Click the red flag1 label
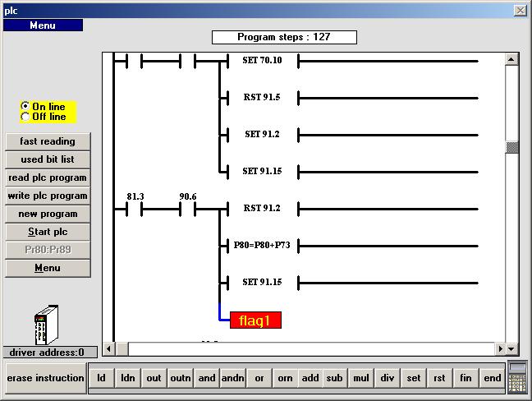Image resolution: width=532 pixels, height=401 pixels. click(x=255, y=320)
